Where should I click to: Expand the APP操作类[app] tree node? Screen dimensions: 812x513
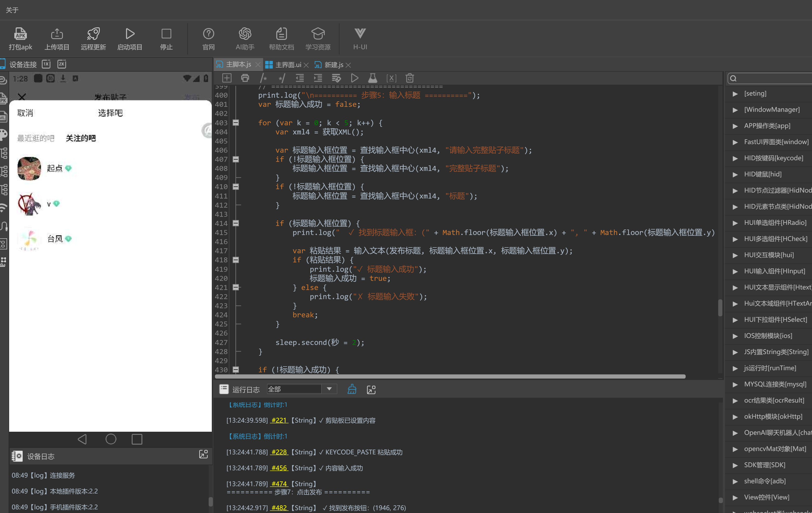click(735, 126)
